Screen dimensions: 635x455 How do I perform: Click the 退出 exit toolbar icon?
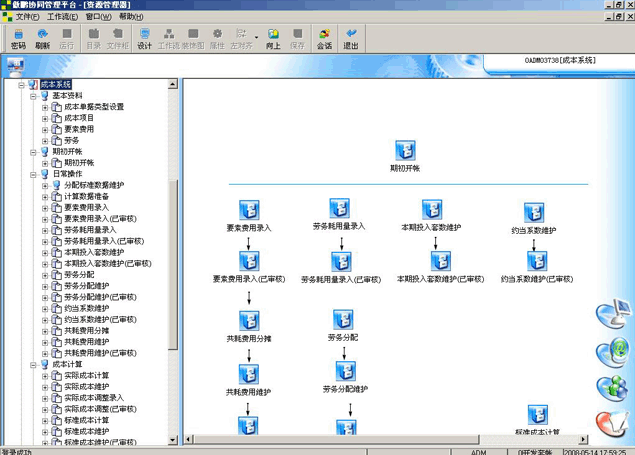tap(351, 38)
